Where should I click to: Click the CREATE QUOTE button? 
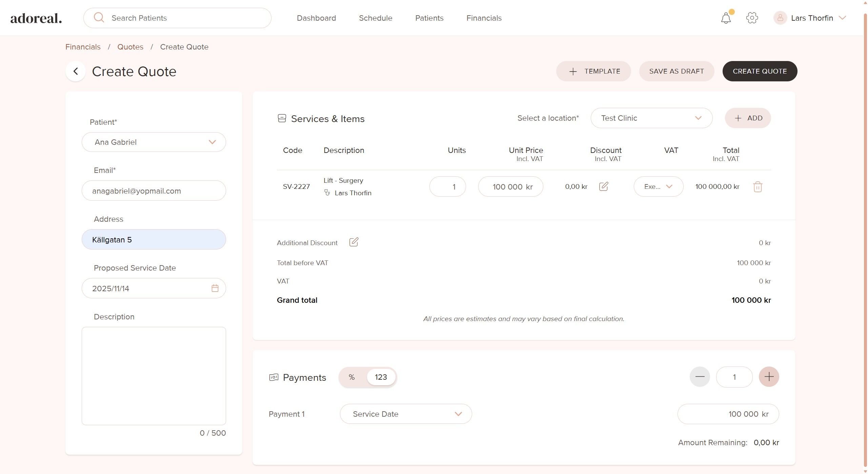[x=760, y=71]
